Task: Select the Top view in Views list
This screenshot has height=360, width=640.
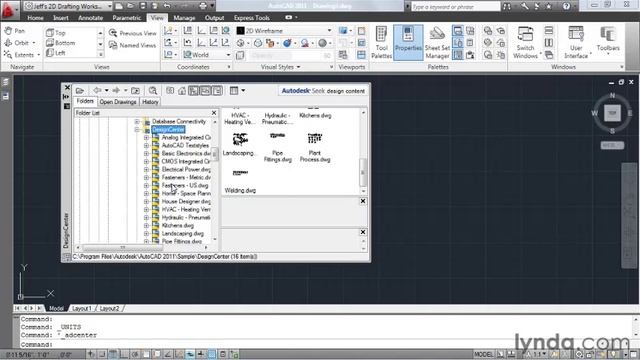Action: point(56,33)
